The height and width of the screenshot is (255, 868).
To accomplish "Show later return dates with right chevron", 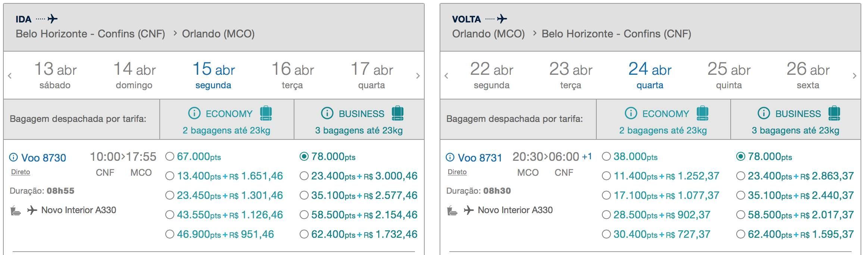I will coord(855,76).
